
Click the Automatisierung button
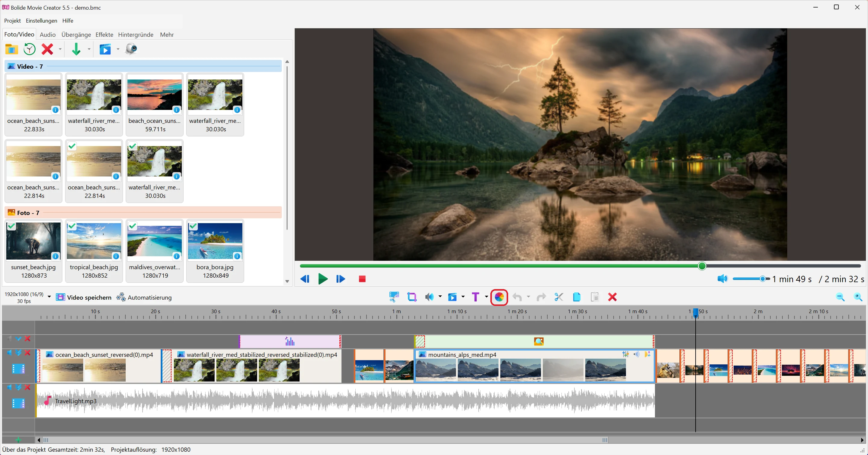tap(144, 298)
